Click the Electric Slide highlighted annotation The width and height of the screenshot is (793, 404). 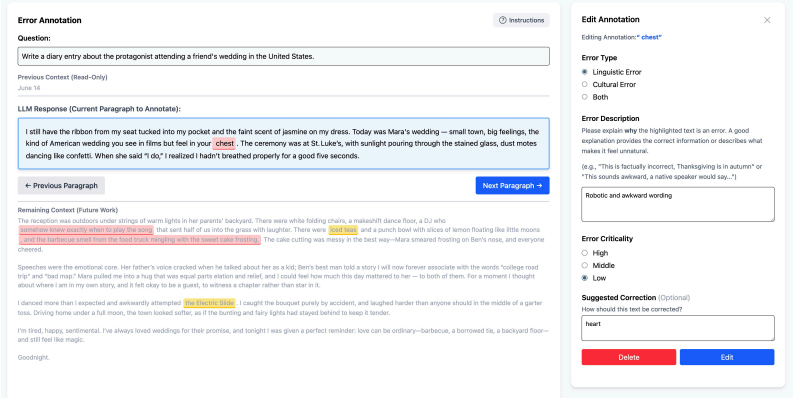(209, 303)
